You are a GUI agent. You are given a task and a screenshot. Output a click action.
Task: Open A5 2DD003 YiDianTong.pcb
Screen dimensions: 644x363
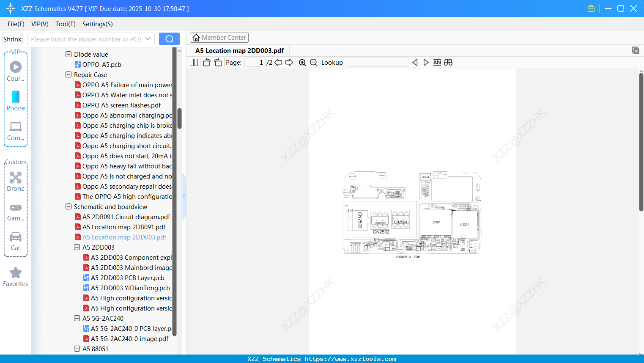click(130, 288)
